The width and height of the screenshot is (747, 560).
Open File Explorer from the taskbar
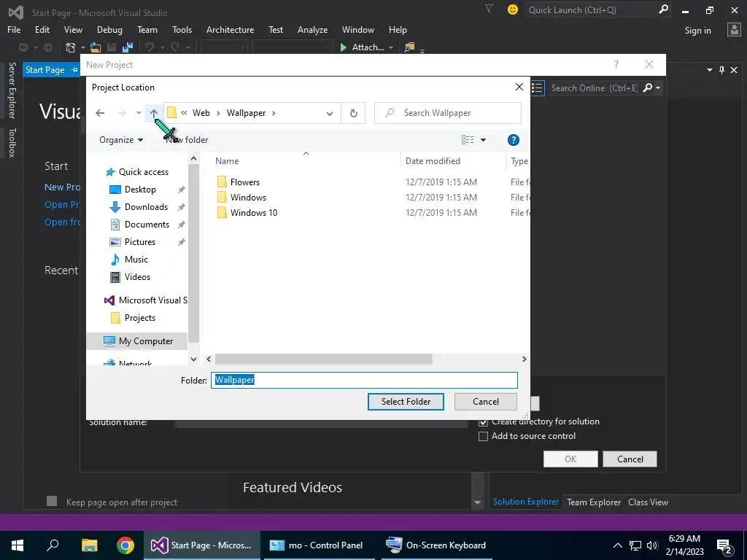coord(89,545)
